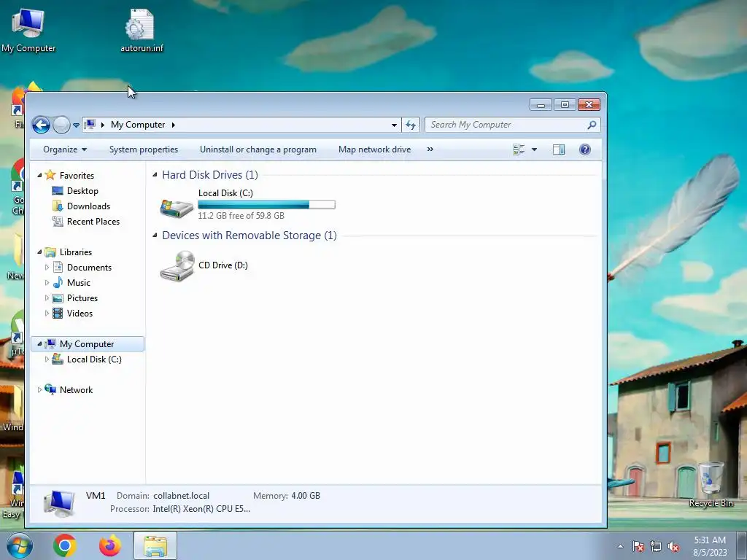Refresh the My Computer view
747x560 pixels.
pyautogui.click(x=411, y=125)
